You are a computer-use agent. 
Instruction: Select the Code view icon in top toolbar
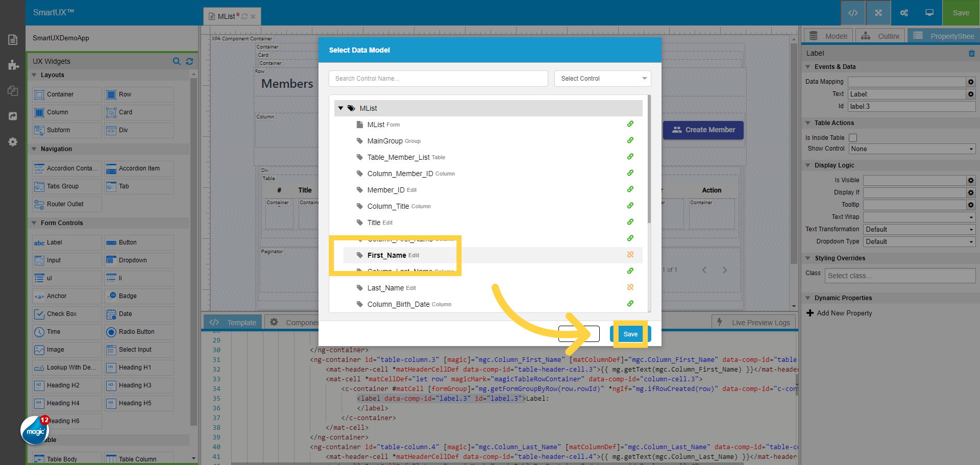(853, 13)
